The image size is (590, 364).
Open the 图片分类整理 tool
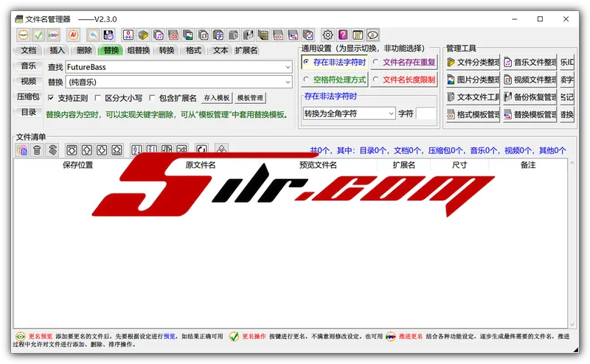pyautogui.click(x=473, y=80)
